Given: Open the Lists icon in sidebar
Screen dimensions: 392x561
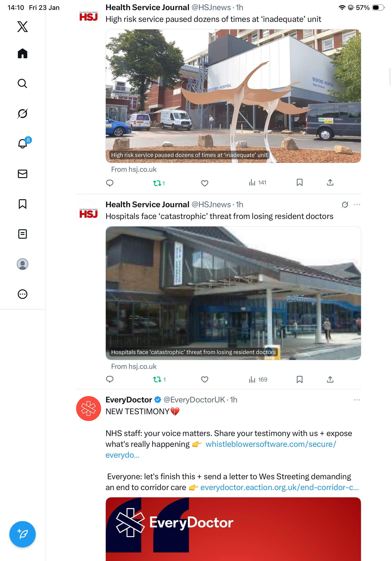Looking at the screenshot, I should (23, 234).
